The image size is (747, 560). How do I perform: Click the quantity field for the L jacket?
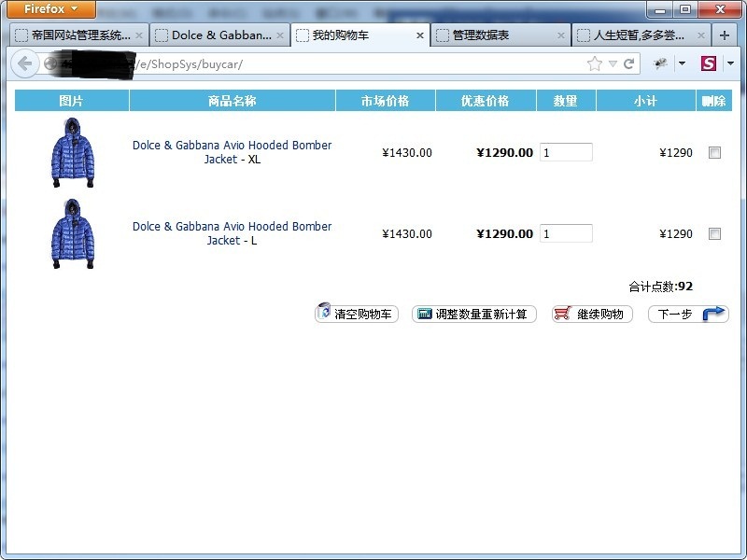566,233
